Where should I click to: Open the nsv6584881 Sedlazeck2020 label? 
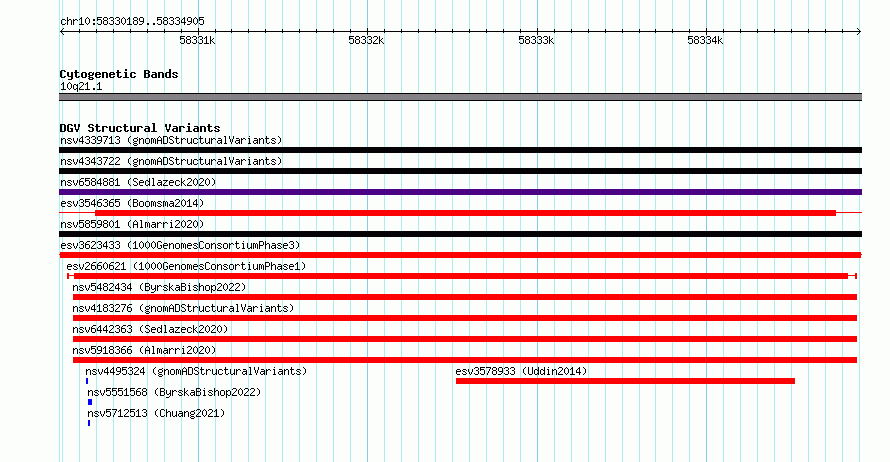pyautogui.click(x=138, y=182)
